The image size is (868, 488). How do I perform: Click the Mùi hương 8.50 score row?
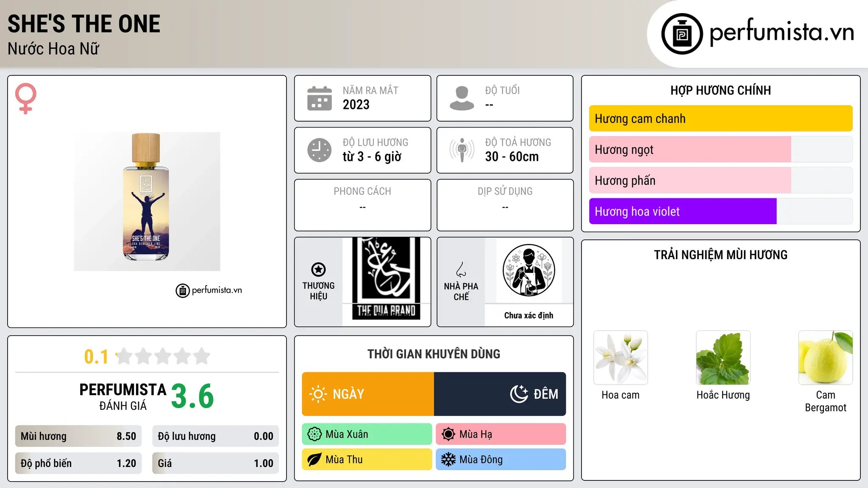[78, 436]
